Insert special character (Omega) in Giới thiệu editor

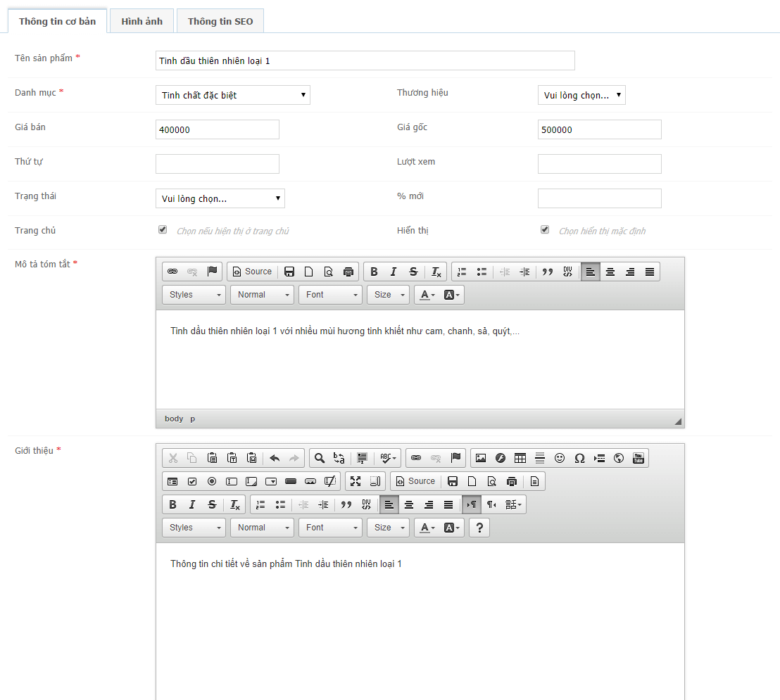[x=579, y=458]
